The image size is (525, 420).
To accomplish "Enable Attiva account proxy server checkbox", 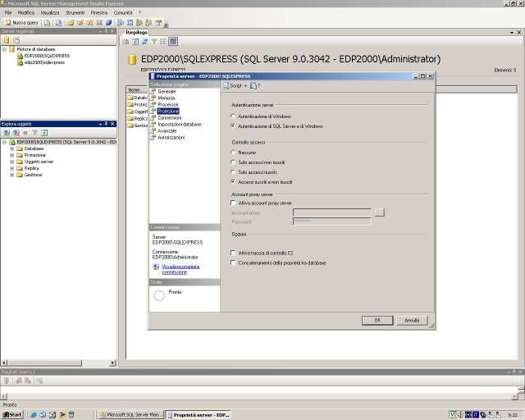I will pyautogui.click(x=233, y=203).
